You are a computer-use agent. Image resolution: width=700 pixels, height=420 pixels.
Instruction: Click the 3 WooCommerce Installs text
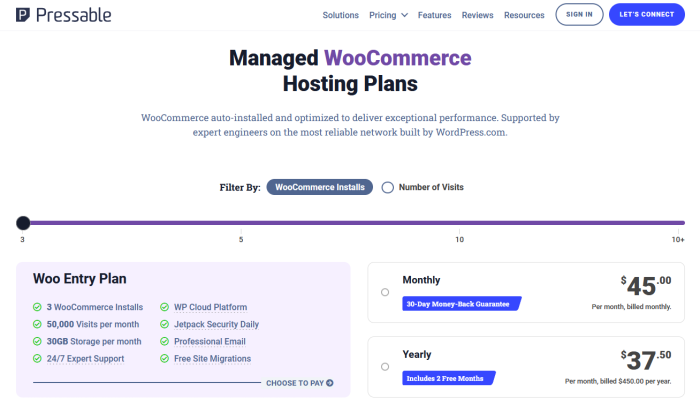click(x=95, y=307)
